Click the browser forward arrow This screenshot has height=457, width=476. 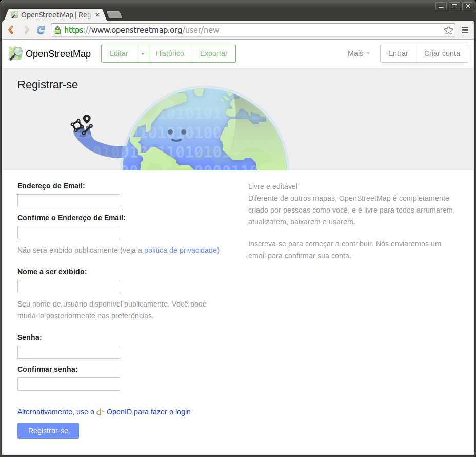click(26, 30)
